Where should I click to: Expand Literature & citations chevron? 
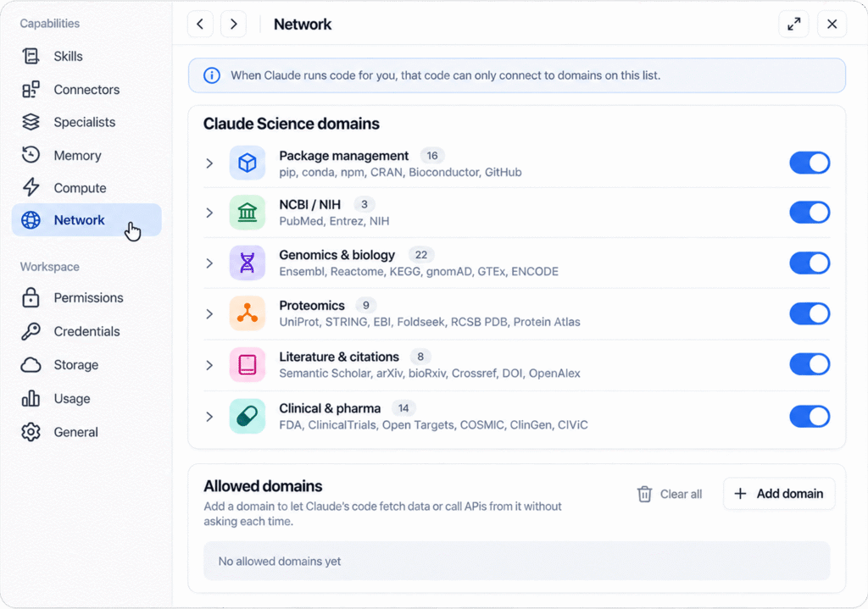(209, 365)
